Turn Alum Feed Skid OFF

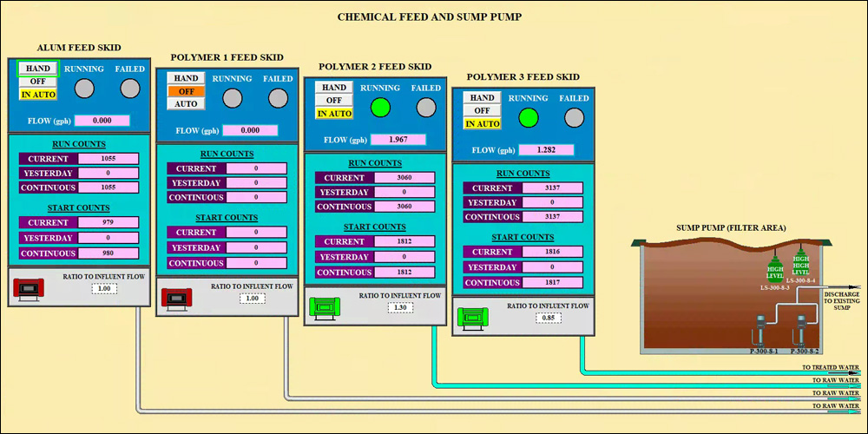(x=38, y=82)
